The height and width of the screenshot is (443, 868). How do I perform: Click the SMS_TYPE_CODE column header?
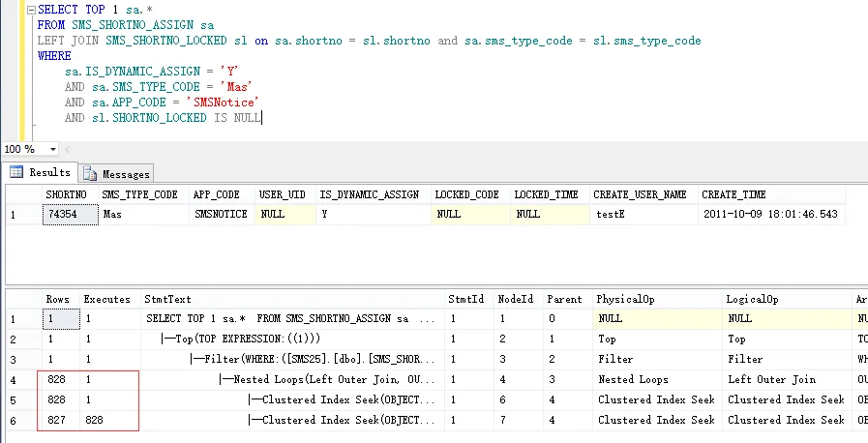coord(139,194)
